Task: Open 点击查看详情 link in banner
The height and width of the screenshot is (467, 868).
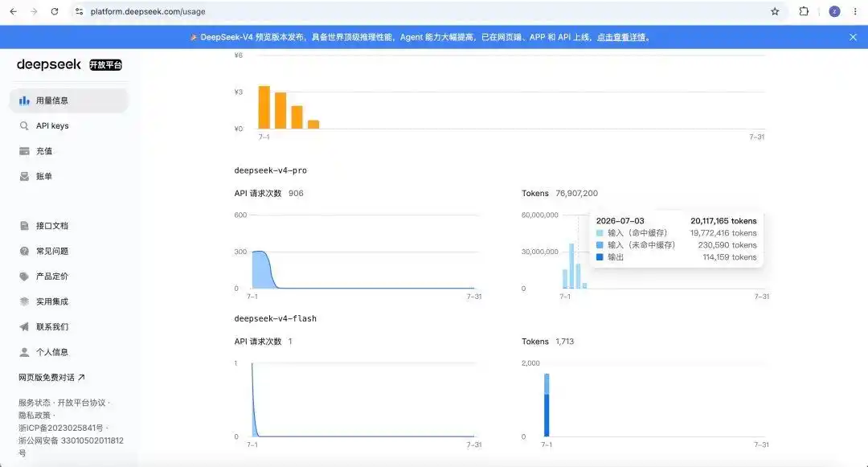Action: point(621,37)
